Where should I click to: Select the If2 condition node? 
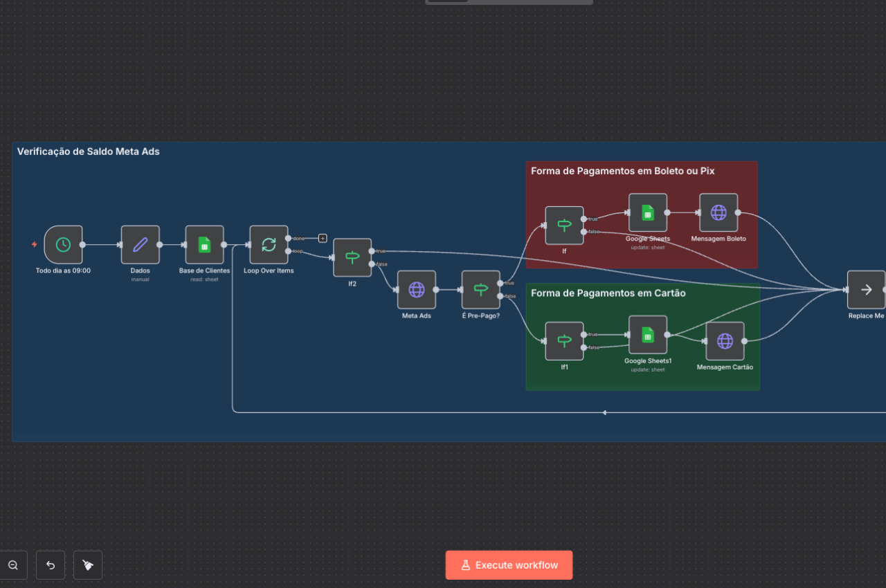tap(352, 257)
